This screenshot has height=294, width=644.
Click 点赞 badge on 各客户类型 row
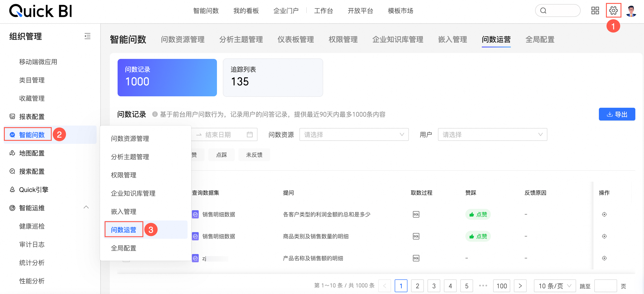[x=478, y=214]
